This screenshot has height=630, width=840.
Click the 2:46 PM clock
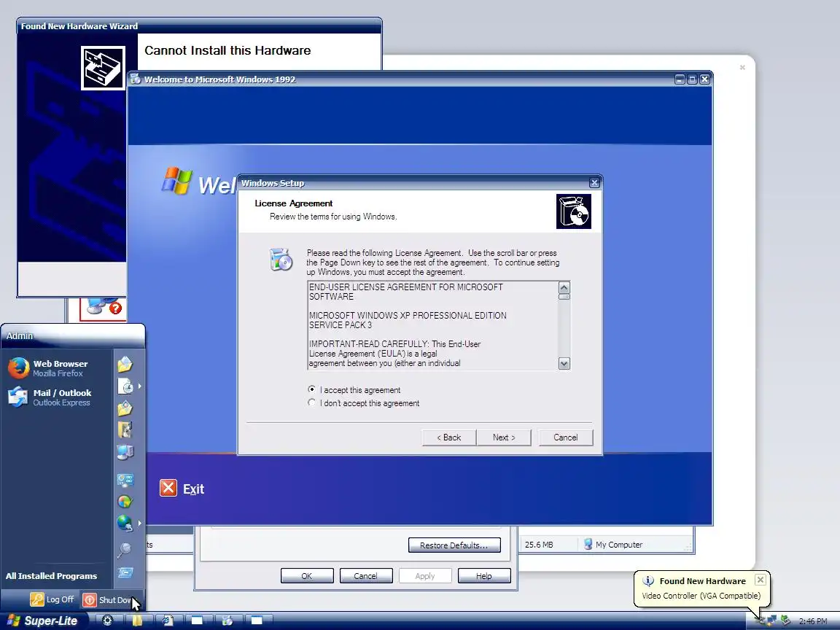(813, 621)
